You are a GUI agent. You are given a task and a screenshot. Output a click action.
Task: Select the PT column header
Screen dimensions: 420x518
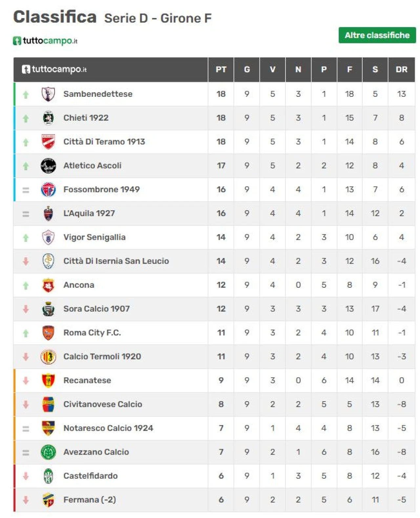[221, 70]
